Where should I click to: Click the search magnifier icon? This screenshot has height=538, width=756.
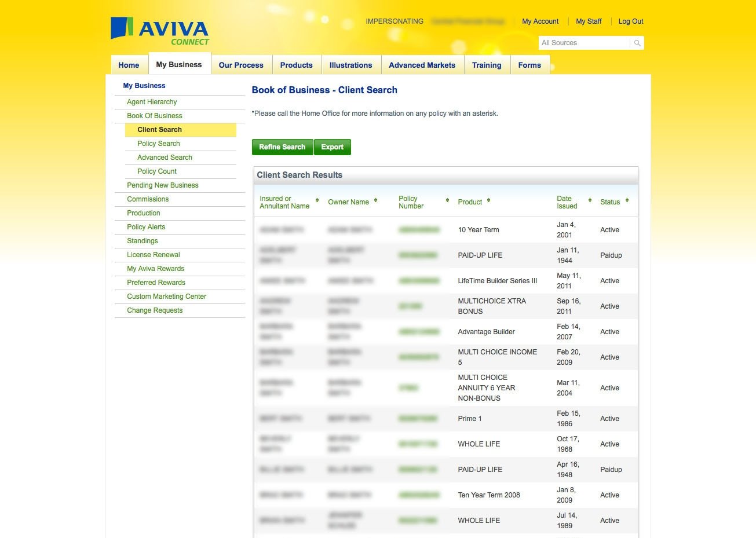coord(637,43)
